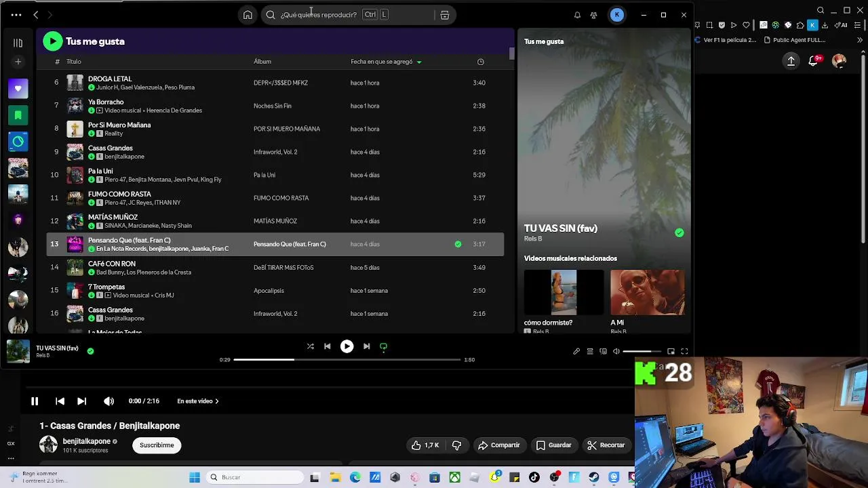The height and width of the screenshot is (488, 868).
Task: Pause the YouTube video
Action: point(35,401)
